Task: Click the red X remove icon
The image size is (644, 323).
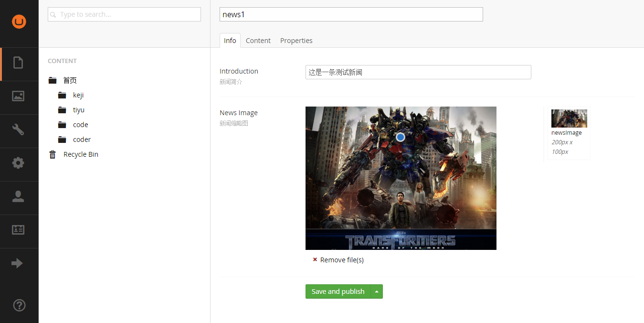Action: point(315,259)
